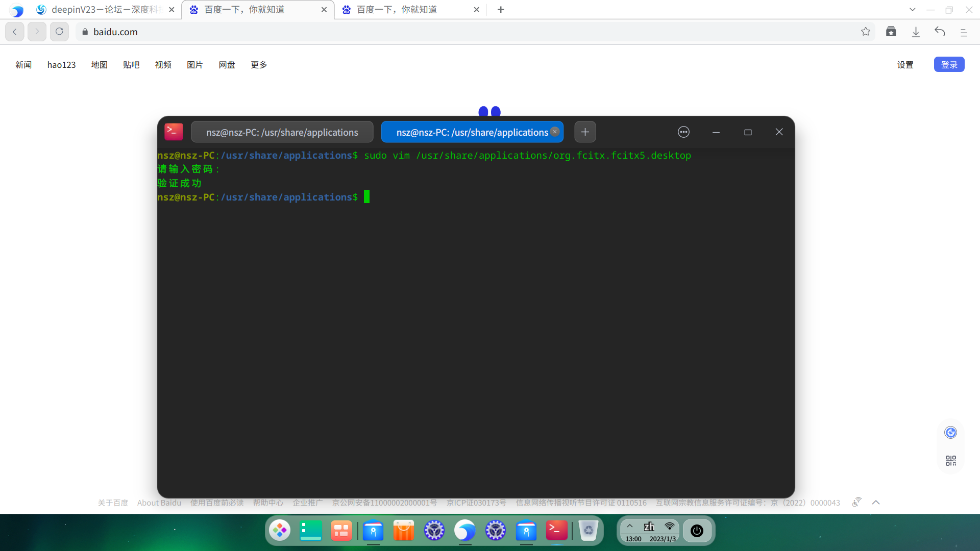The image size is (980, 551).
Task: Open the browser downloads panel
Action: coord(916,32)
